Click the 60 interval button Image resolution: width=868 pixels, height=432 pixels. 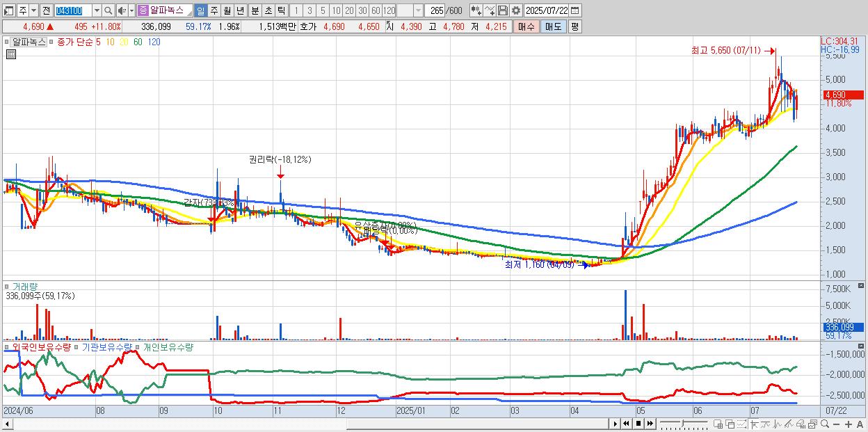(x=376, y=10)
